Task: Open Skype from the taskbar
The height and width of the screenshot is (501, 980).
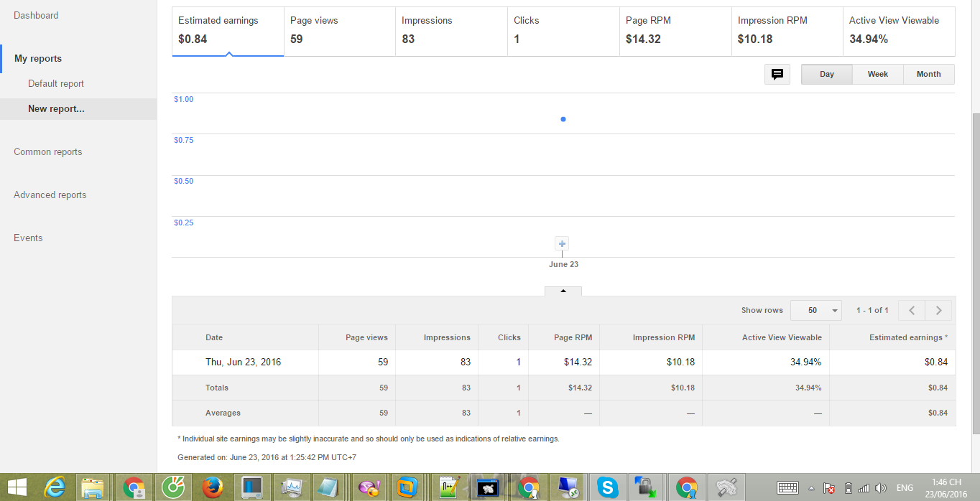Action: [608, 488]
